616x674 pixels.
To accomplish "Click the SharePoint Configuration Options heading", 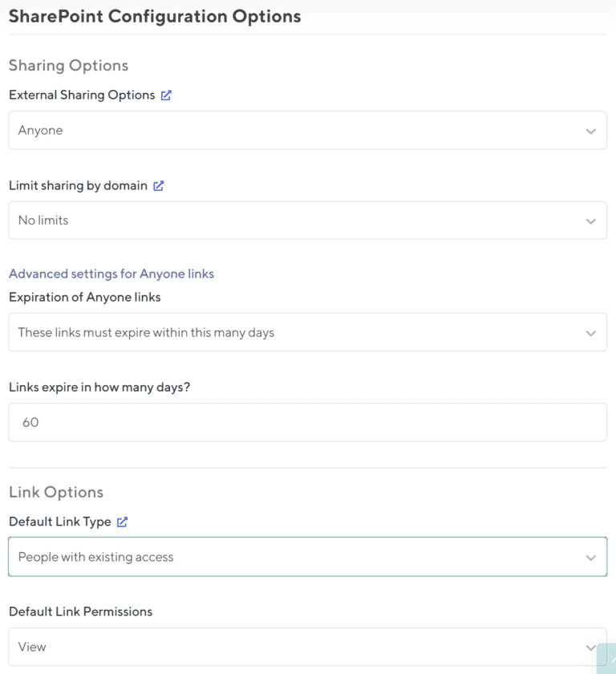I will (155, 17).
